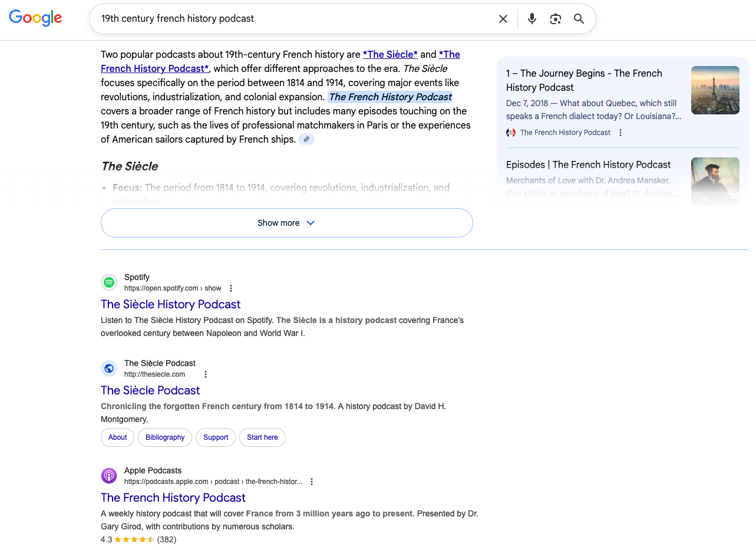Open options beside The French History Podcast source
The height and width of the screenshot is (550, 756).
(x=620, y=133)
